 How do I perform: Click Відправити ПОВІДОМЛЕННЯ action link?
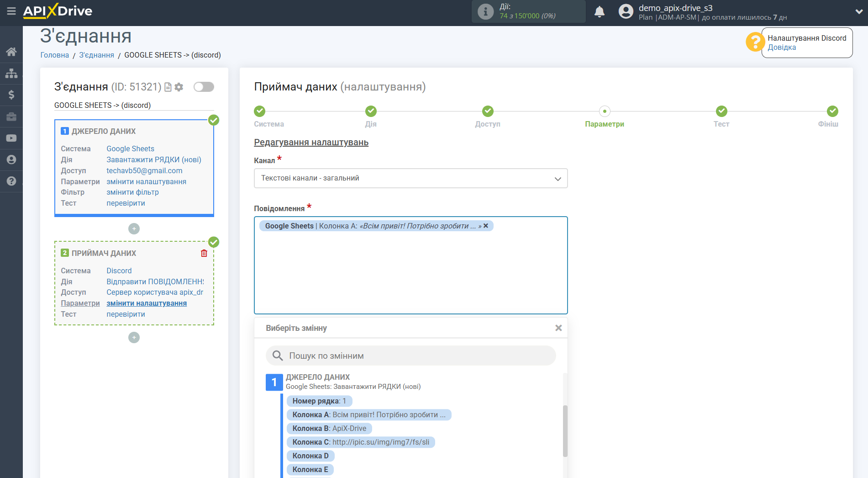pos(155,281)
